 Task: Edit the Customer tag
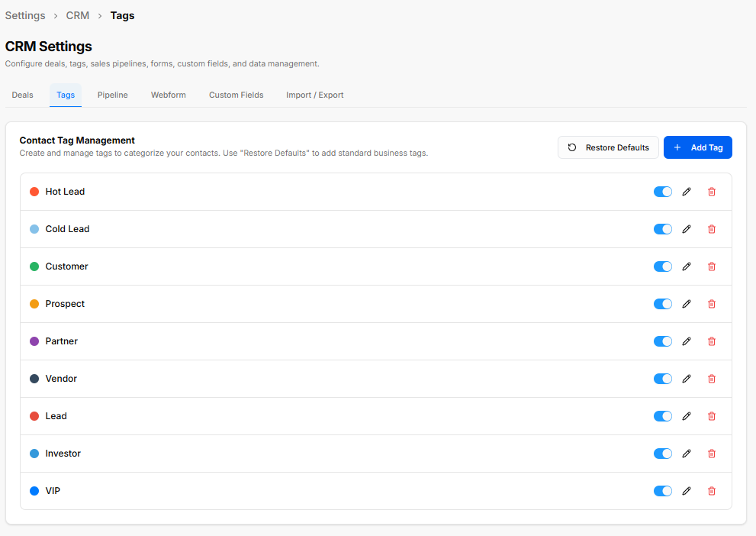[x=687, y=266]
